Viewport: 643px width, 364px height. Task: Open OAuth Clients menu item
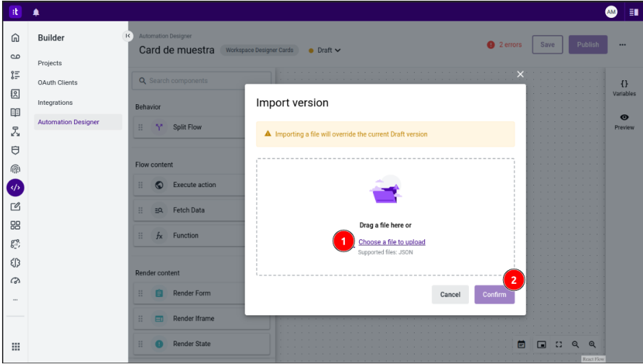pos(58,83)
